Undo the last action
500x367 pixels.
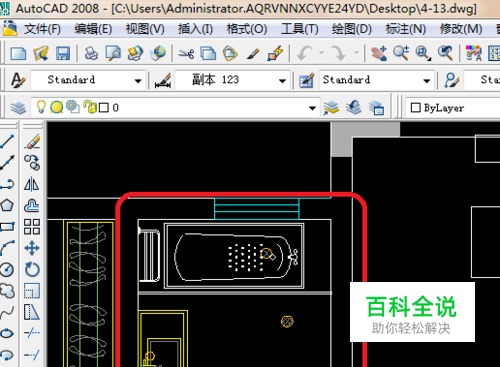point(305,53)
